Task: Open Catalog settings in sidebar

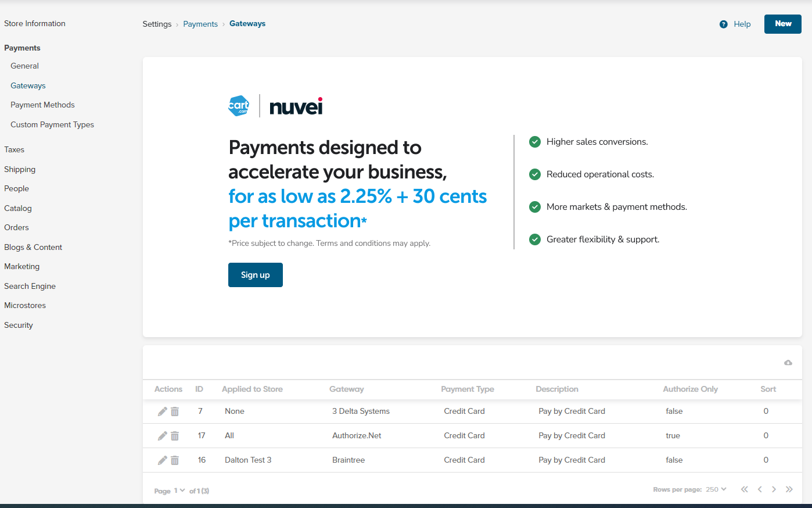Action: coord(18,209)
